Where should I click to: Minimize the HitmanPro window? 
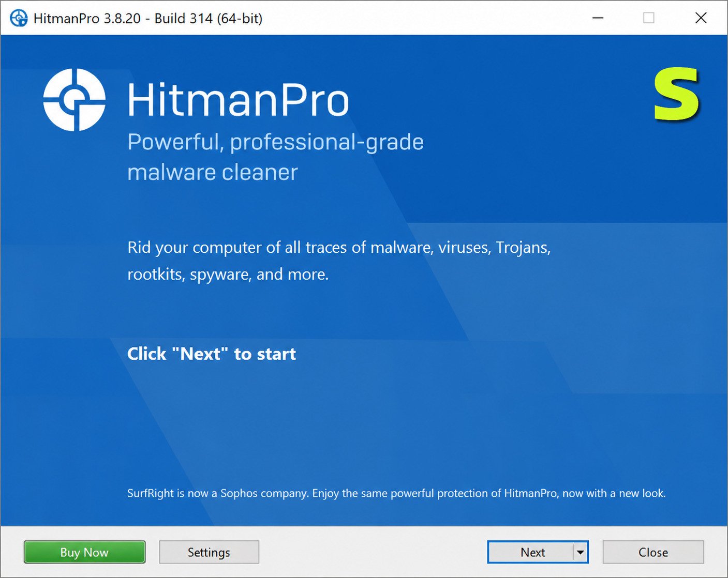point(598,18)
